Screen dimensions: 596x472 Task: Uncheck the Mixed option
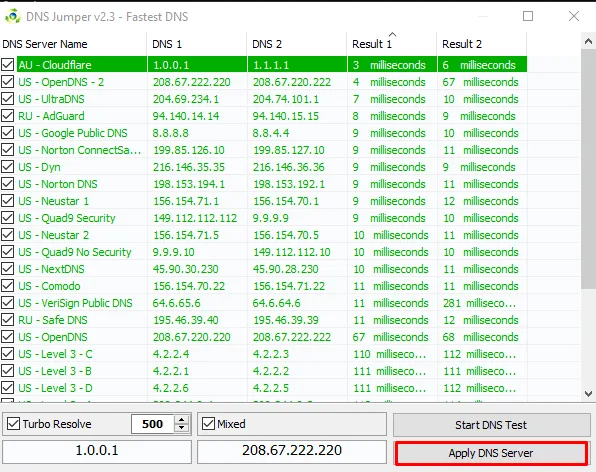pyautogui.click(x=208, y=423)
